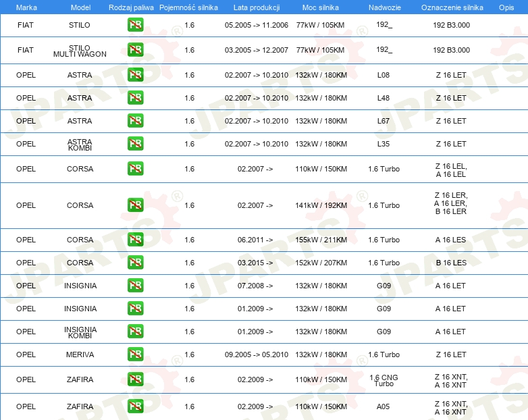
Task: Click the 03.2015 -> production date
Action: (255, 263)
